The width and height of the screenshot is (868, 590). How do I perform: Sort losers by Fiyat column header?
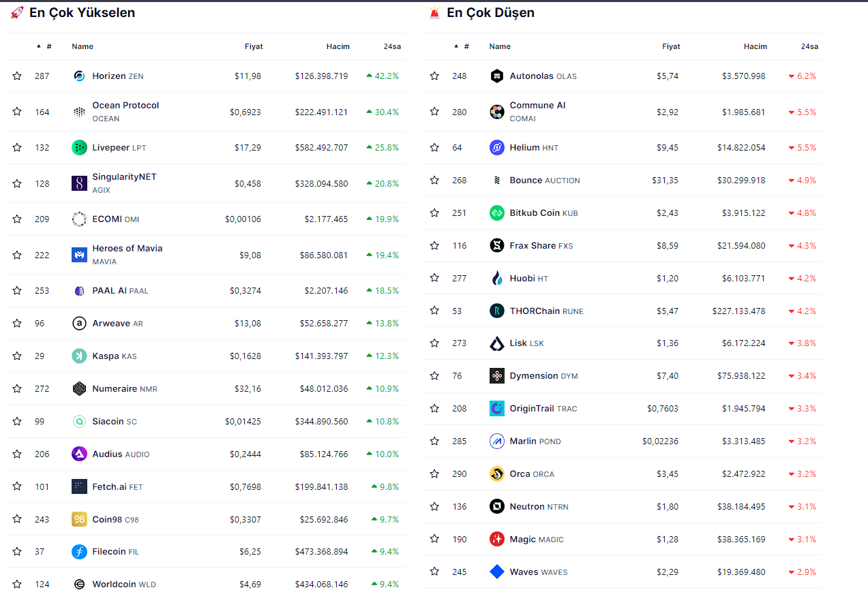pos(671,46)
